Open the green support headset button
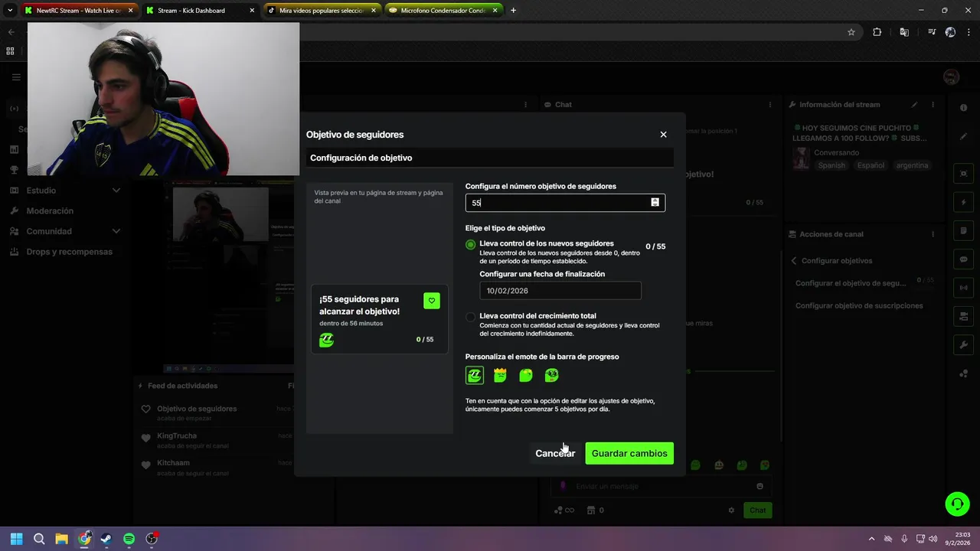 coord(957,504)
